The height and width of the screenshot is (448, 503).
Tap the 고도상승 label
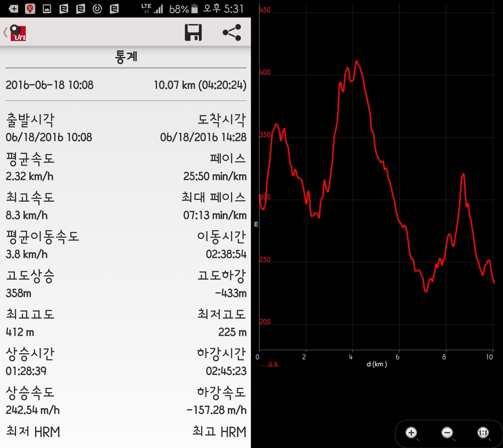[x=30, y=276]
